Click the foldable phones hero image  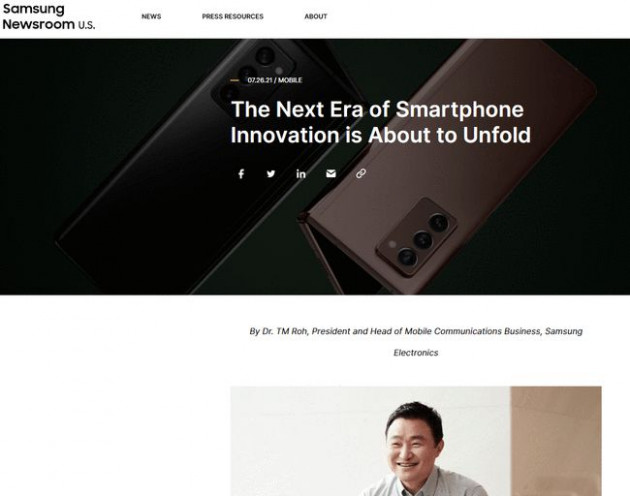(x=315, y=167)
